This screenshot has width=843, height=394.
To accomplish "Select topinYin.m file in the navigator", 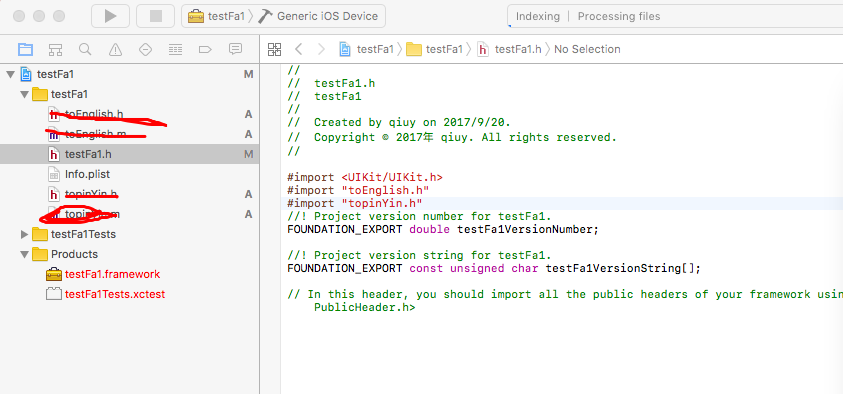I will click(129, 214).
